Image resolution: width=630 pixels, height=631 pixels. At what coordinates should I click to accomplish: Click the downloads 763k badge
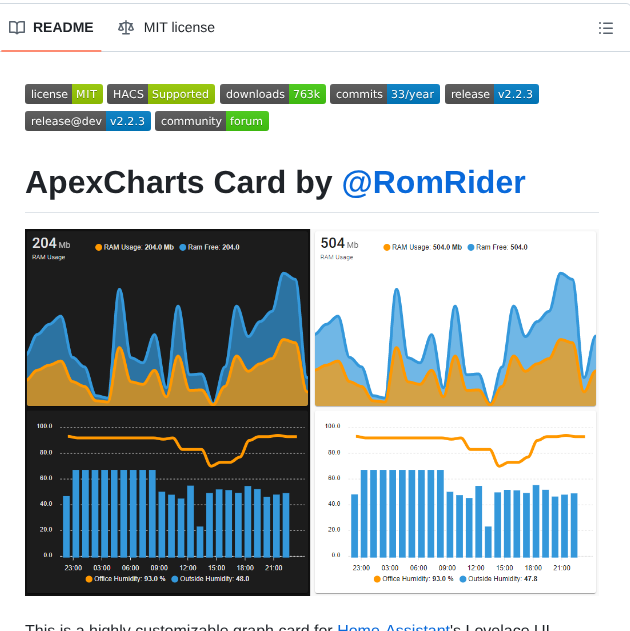[273, 94]
